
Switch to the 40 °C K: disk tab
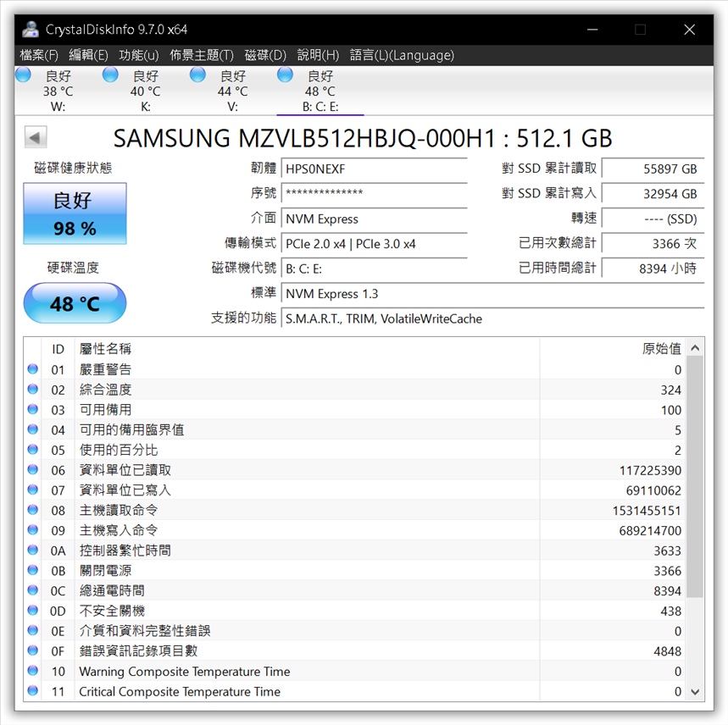point(145,91)
